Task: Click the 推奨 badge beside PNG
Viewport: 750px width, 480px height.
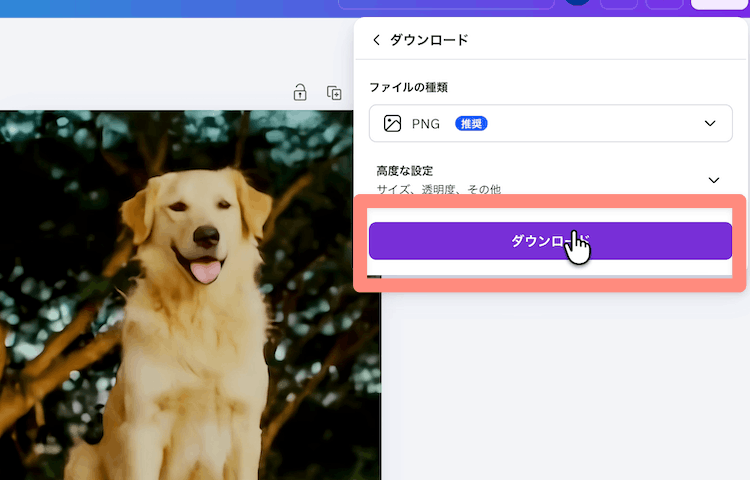Action: (471, 124)
